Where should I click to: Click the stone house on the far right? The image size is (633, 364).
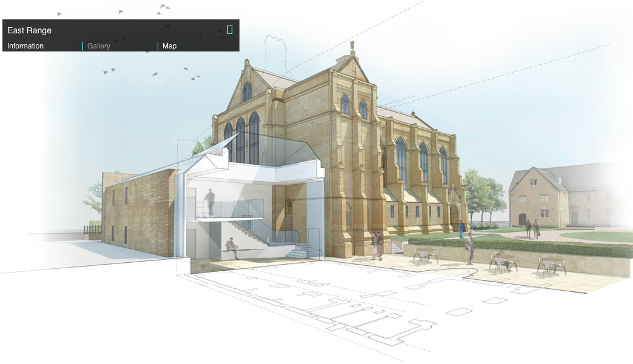click(x=540, y=197)
